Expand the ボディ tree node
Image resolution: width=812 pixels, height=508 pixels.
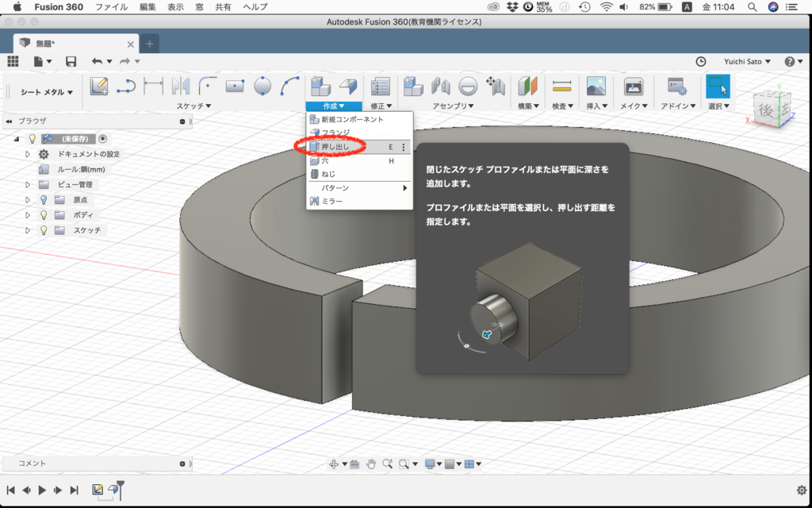tap(28, 214)
